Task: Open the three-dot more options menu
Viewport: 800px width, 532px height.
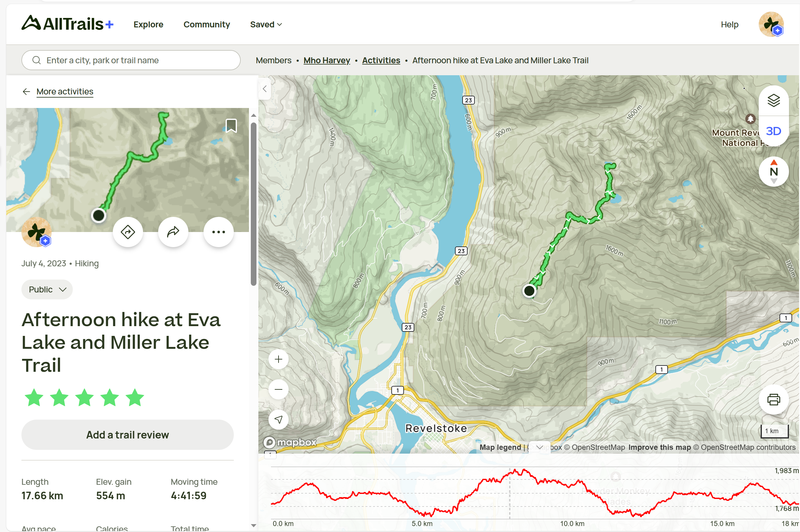Action: coord(218,232)
